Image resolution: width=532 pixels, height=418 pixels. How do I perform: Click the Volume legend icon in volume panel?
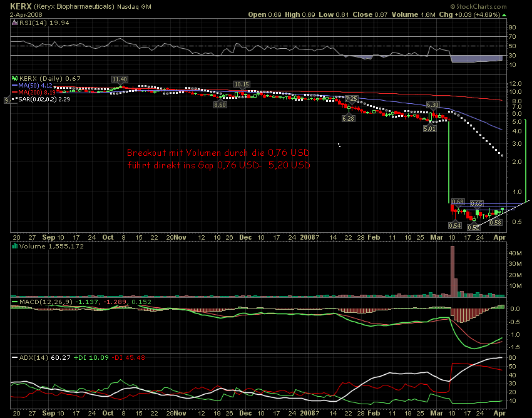click(x=15, y=247)
